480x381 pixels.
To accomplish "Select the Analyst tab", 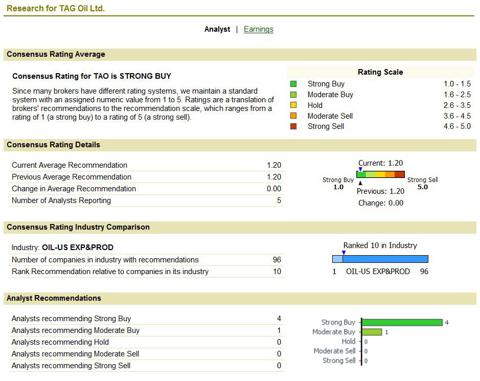I will (217, 29).
